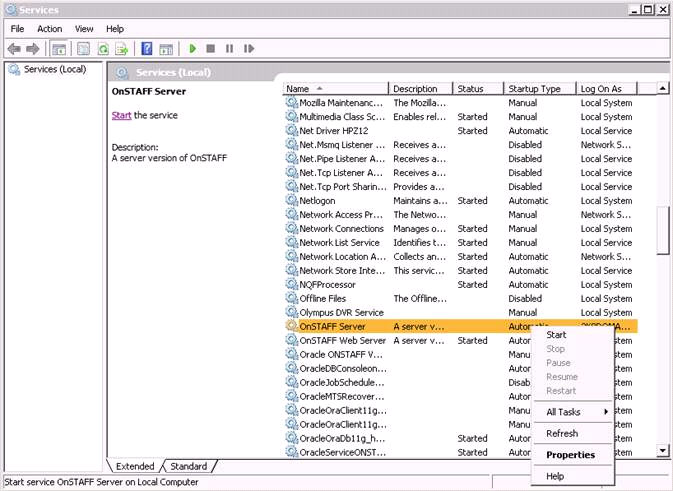Click the gear icon beside Mozilla Maintenance

pyautogui.click(x=292, y=103)
